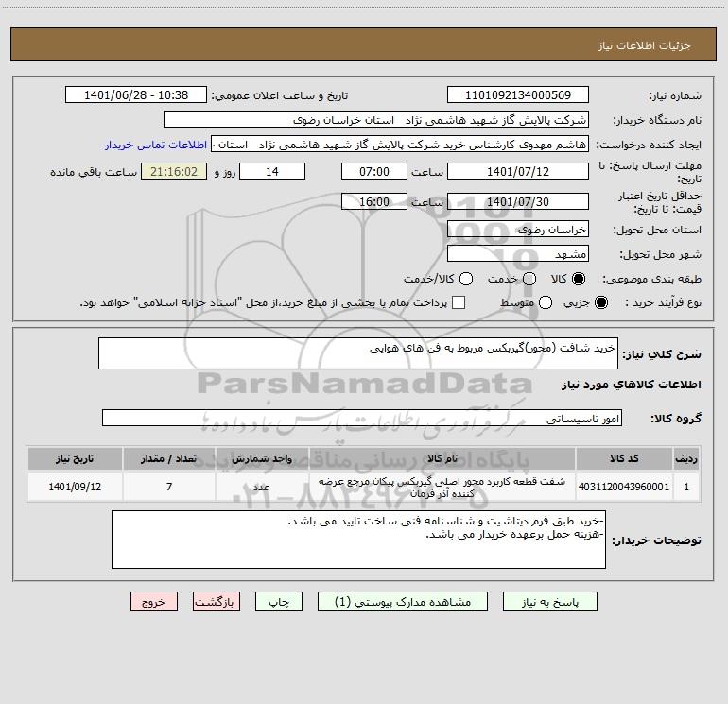The width and height of the screenshot is (728, 704).
Task: Click the اطلاعات کالاهای مورد نیاز heading
Action: pos(632,385)
